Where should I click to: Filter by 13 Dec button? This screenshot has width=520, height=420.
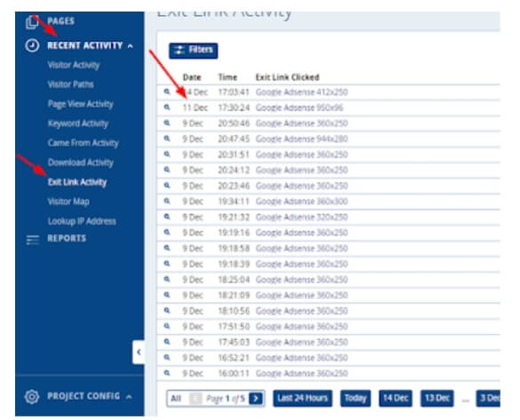pos(437,398)
